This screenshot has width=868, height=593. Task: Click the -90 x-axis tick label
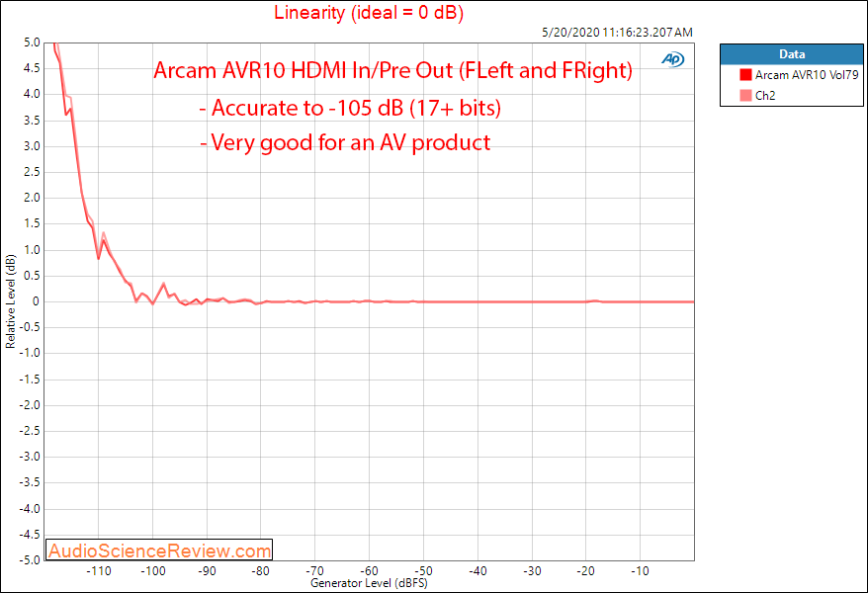[x=207, y=571]
